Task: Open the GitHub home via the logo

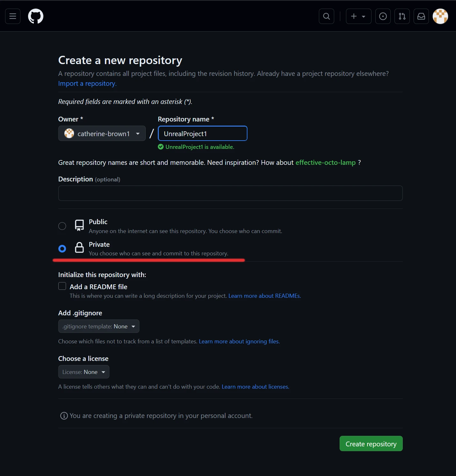Action: point(35,16)
